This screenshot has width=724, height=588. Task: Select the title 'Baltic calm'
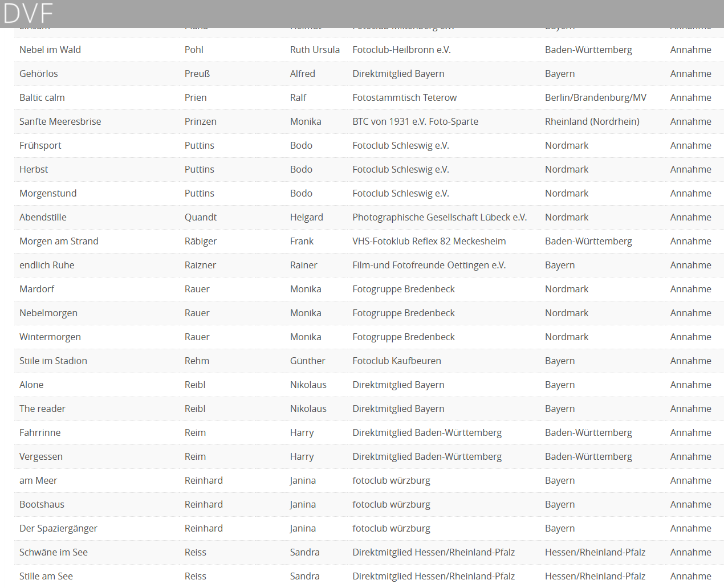click(x=42, y=97)
